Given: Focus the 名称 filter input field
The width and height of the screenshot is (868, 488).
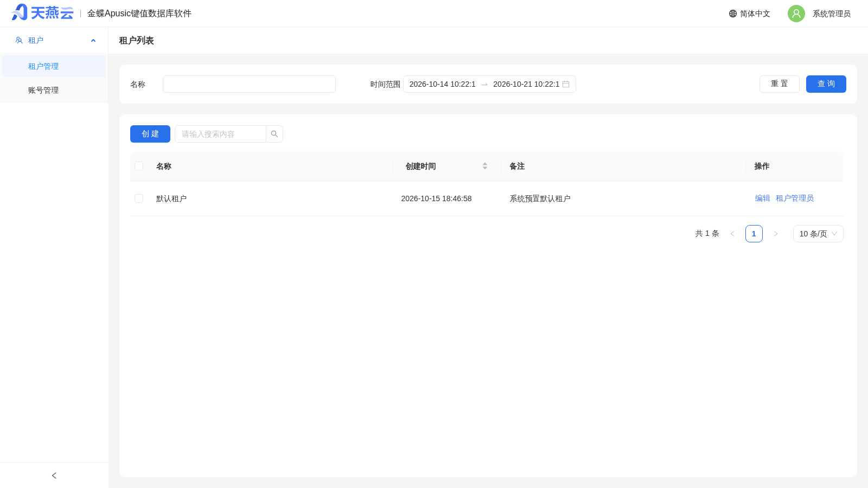Looking at the screenshot, I should point(249,84).
